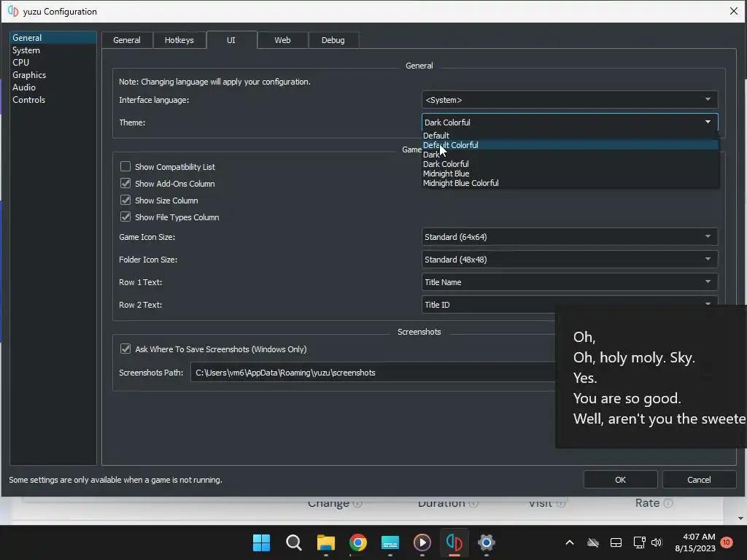Toggle Ask Where To Save Screenshots checkbox

click(125, 349)
